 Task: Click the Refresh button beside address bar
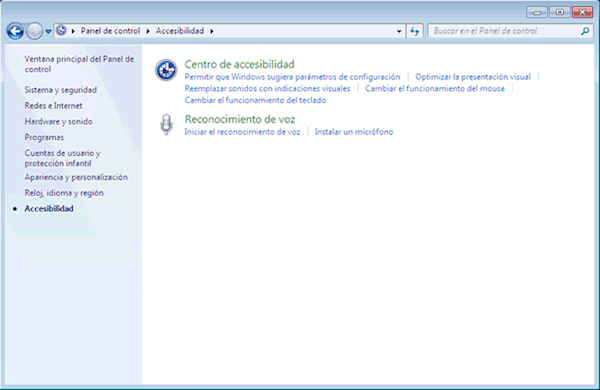point(414,31)
